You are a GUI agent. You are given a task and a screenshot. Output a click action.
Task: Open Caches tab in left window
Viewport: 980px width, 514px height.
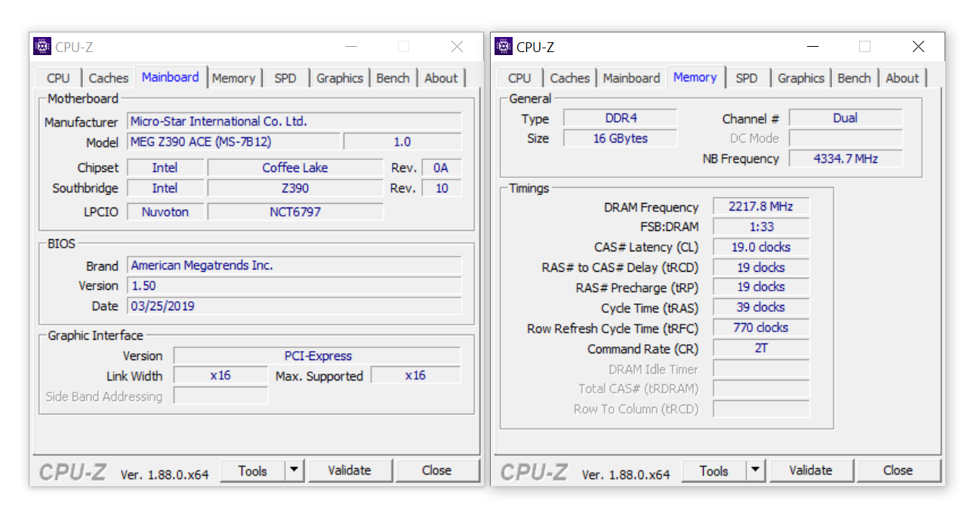click(109, 78)
